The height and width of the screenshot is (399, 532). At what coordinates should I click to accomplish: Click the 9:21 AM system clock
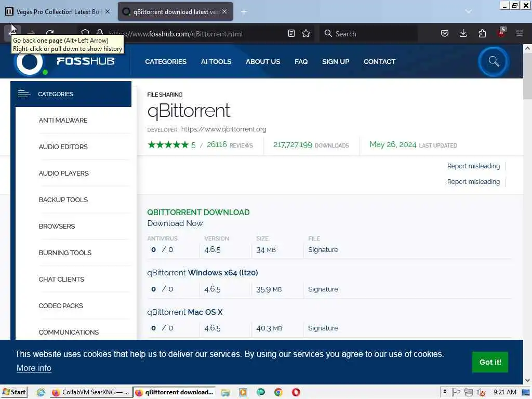[x=504, y=392]
